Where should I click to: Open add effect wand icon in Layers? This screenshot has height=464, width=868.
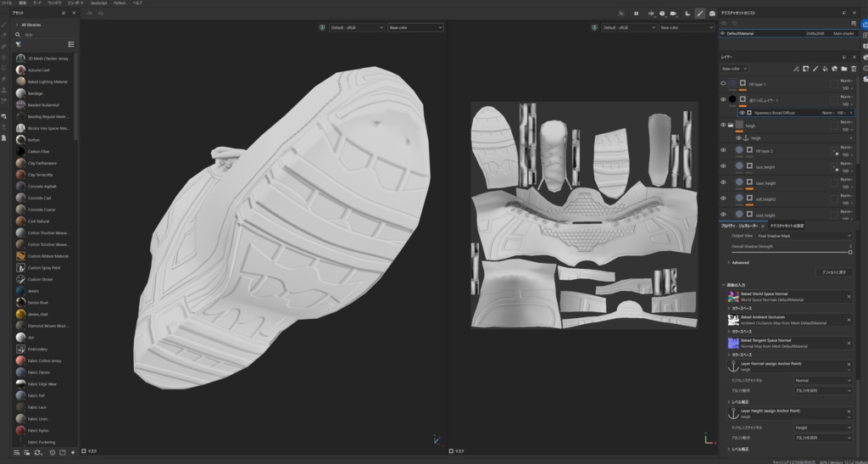point(796,69)
